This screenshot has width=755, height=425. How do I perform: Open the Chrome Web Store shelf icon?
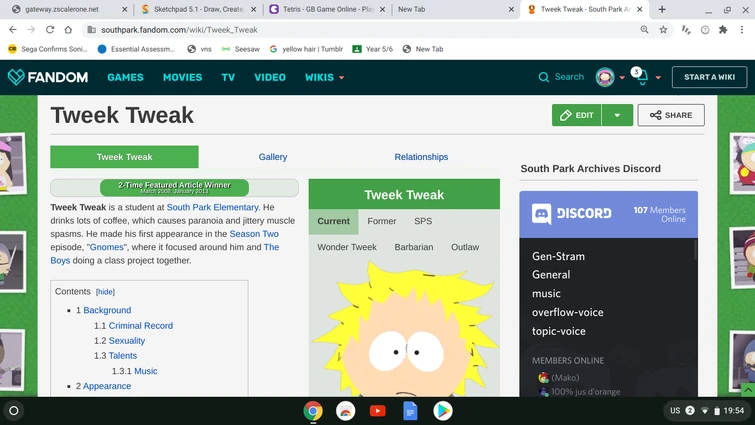[x=345, y=411]
